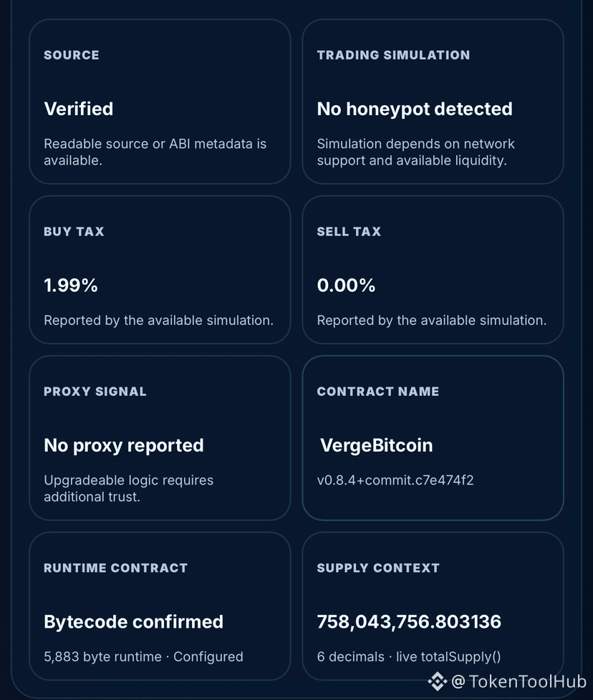The image size is (593, 700).
Task: Click the 'Readable source or ABI metadata' description
Action: coord(155,152)
